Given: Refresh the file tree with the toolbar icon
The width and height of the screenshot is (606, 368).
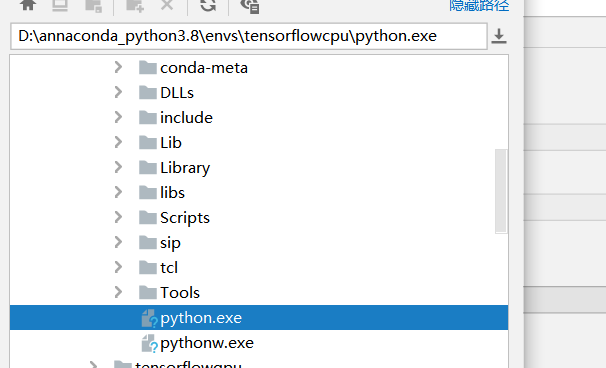Looking at the screenshot, I should click(x=208, y=5).
